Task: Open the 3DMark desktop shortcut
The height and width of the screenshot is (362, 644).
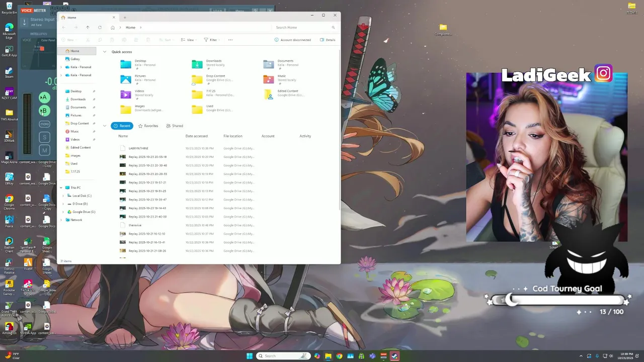Action: click(x=9, y=136)
